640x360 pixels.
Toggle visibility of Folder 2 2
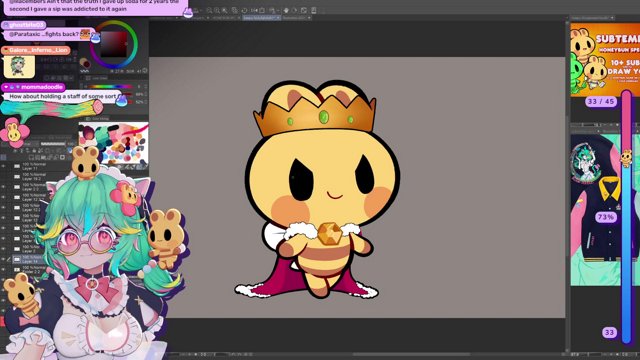3,269
